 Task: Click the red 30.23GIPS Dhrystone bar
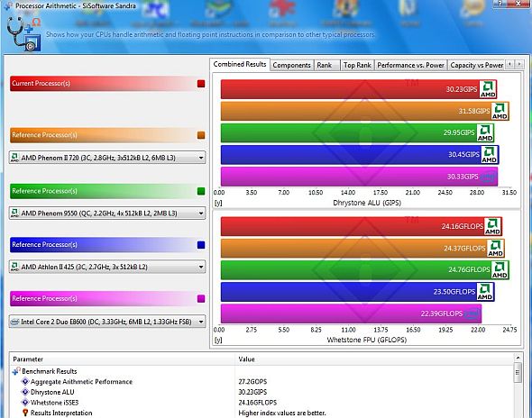point(359,89)
